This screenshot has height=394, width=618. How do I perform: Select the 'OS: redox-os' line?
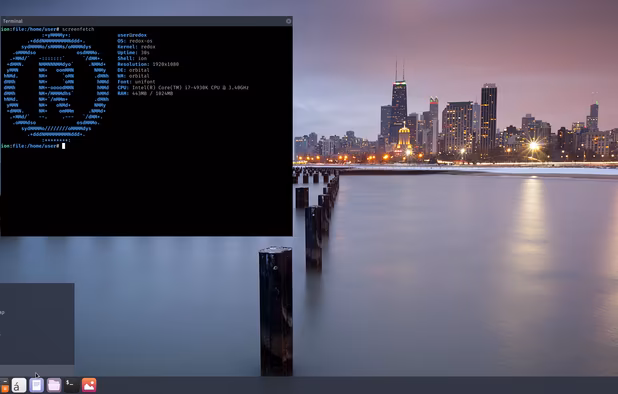[x=135, y=41]
